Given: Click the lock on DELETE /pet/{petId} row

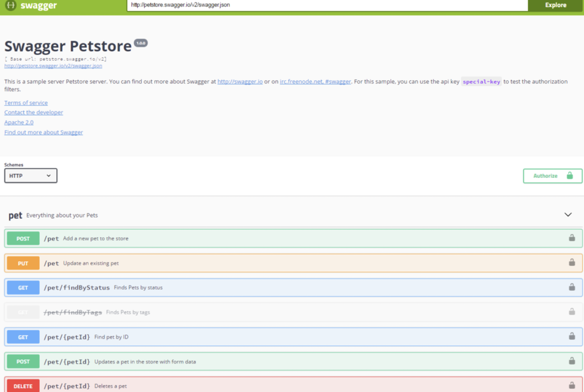Looking at the screenshot, I should point(572,385).
